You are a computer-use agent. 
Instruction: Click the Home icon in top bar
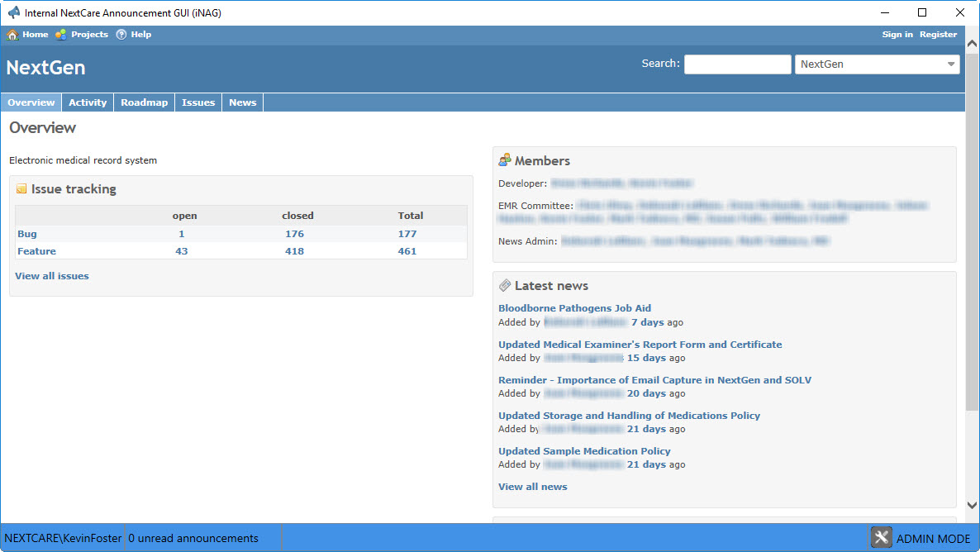pos(12,35)
